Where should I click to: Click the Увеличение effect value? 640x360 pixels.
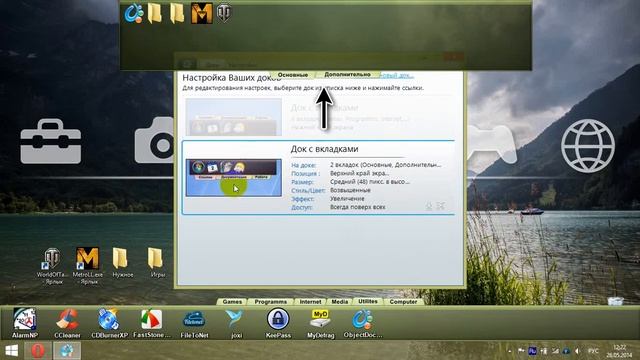tap(347, 199)
